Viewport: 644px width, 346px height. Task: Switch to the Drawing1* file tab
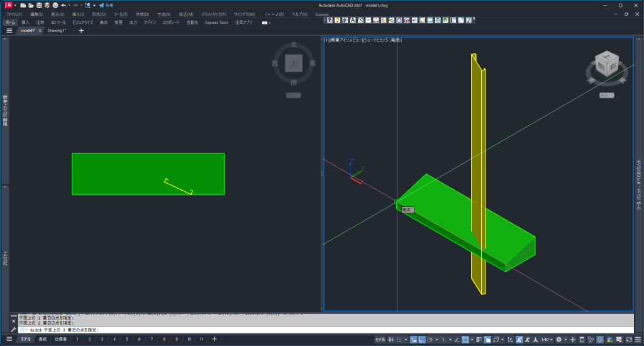57,30
